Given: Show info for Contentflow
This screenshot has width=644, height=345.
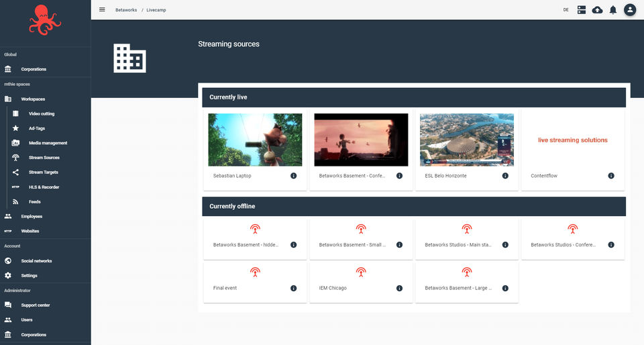Looking at the screenshot, I should coord(611,176).
